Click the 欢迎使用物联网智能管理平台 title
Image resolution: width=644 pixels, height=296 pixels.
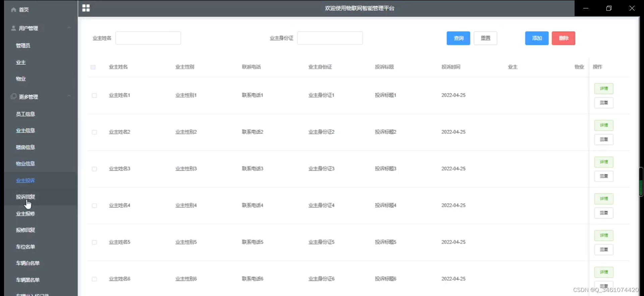[x=360, y=8]
